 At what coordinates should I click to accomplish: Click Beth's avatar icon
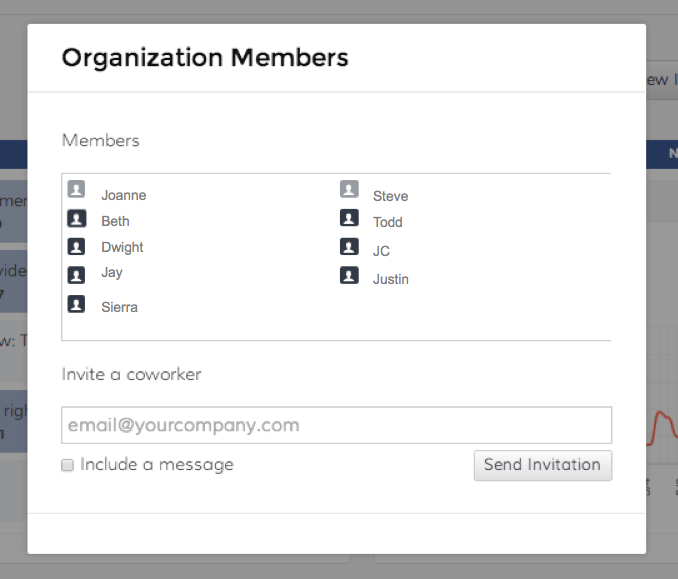(x=76, y=217)
